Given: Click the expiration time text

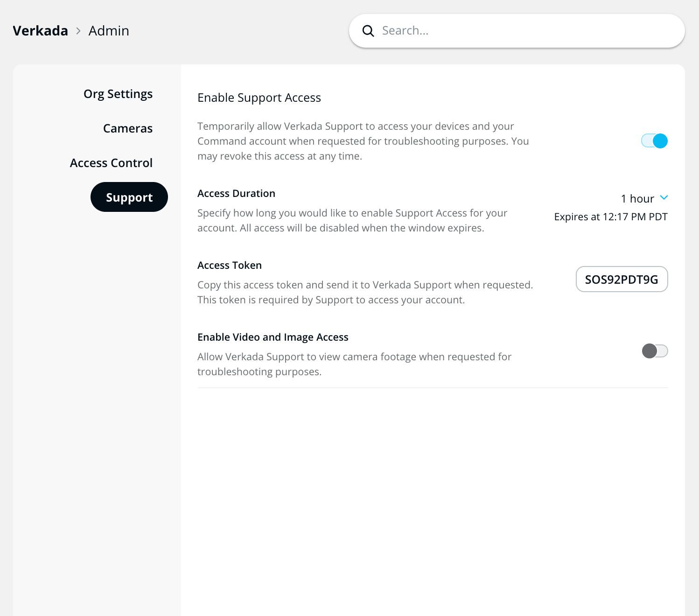Looking at the screenshot, I should tap(610, 217).
